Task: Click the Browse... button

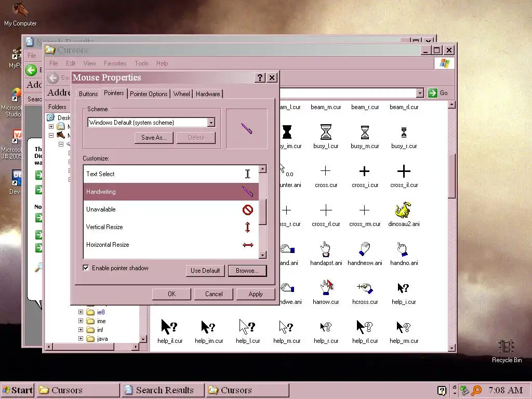Action: click(x=247, y=271)
